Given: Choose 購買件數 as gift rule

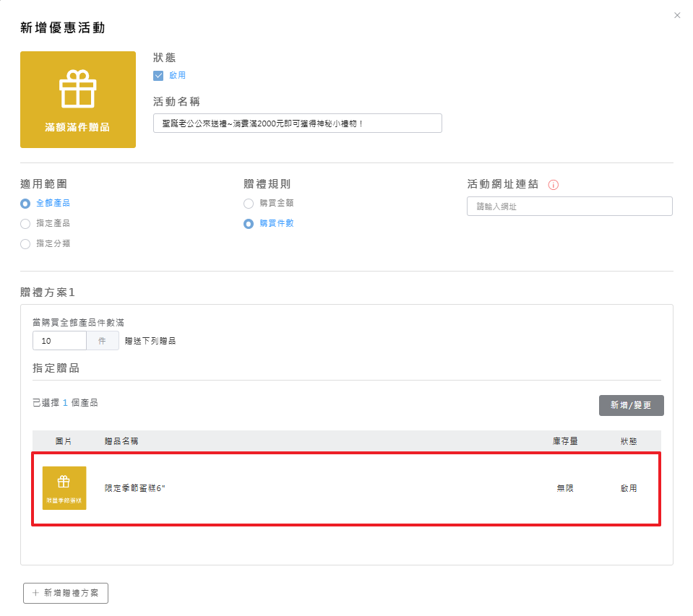Looking at the screenshot, I should [249, 224].
